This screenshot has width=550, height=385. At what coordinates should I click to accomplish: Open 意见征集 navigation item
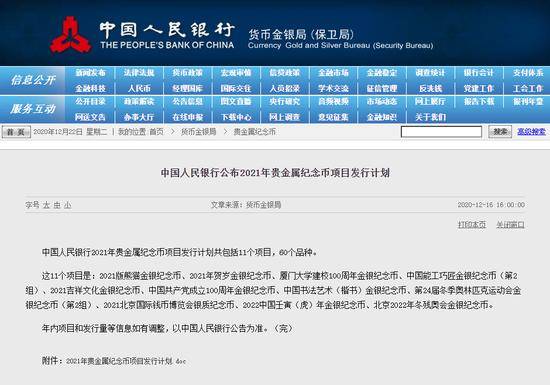tap(333, 117)
